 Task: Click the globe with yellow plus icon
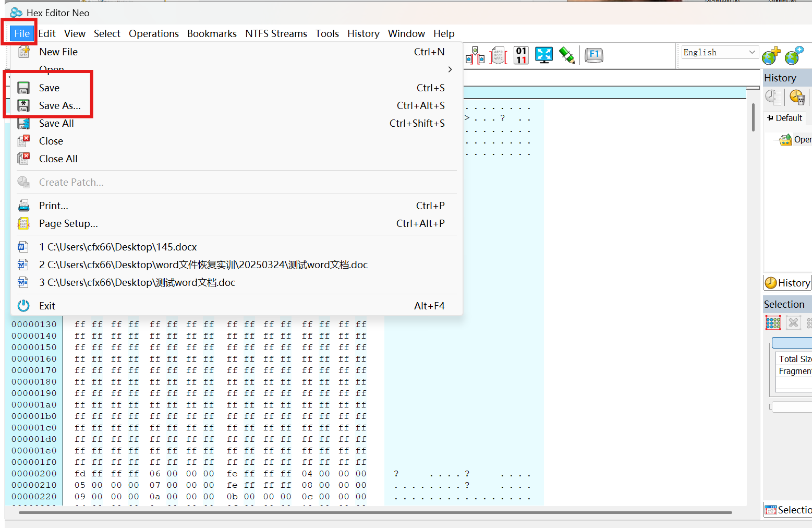click(x=771, y=55)
